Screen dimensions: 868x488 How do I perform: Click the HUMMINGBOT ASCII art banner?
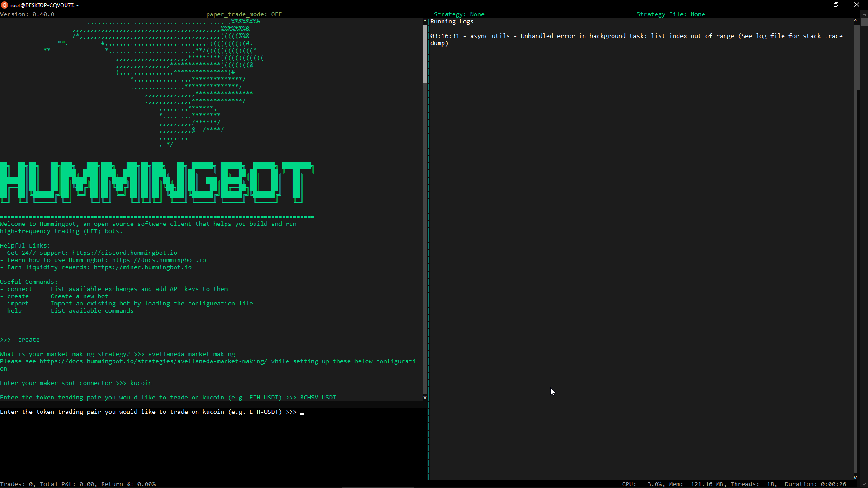click(157, 183)
